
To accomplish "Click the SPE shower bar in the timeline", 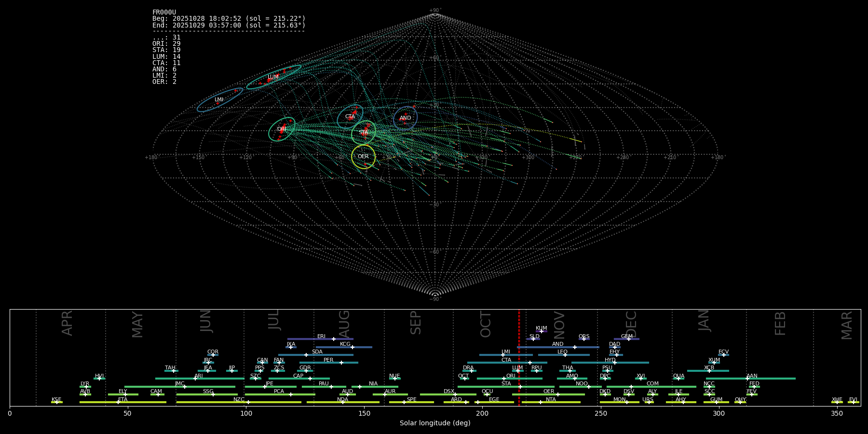I will (411, 402).
